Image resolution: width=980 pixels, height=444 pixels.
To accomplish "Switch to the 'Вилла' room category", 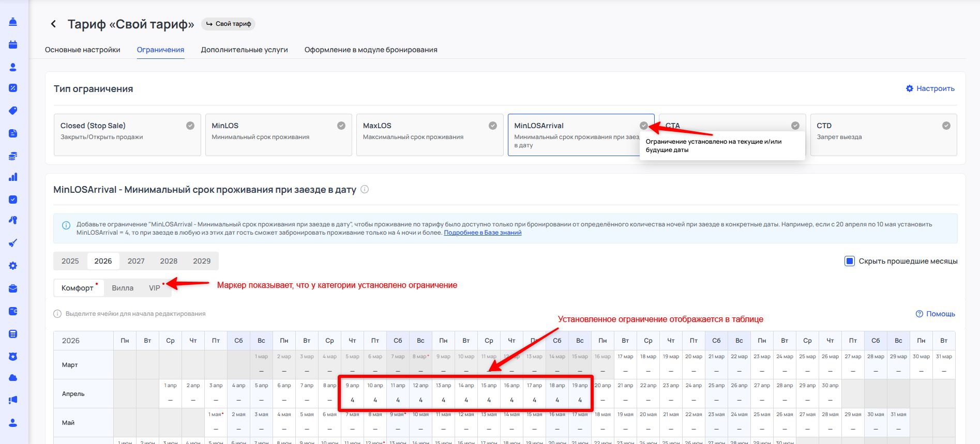I will pos(123,288).
